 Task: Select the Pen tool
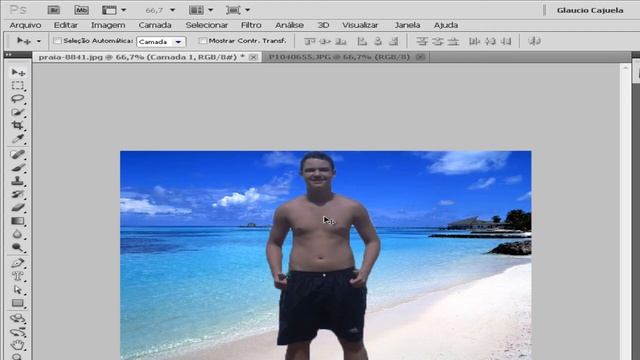(x=18, y=262)
